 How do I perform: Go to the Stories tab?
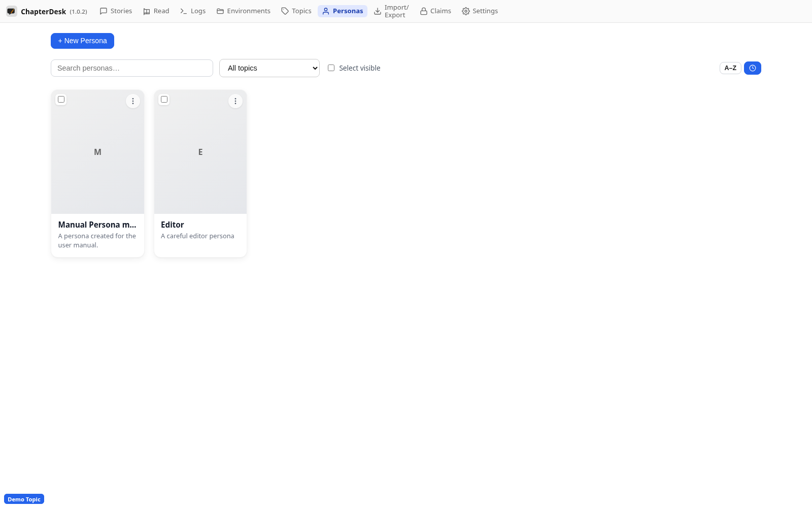click(x=116, y=11)
